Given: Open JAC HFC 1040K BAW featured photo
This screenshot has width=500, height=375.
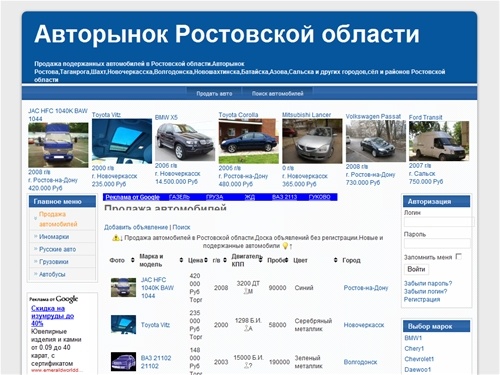Looking at the screenshot, I should pyautogui.click(x=58, y=145).
